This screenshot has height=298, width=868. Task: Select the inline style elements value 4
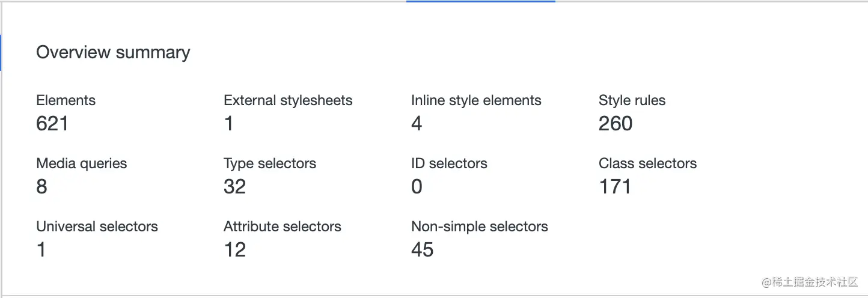coord(417,124)
